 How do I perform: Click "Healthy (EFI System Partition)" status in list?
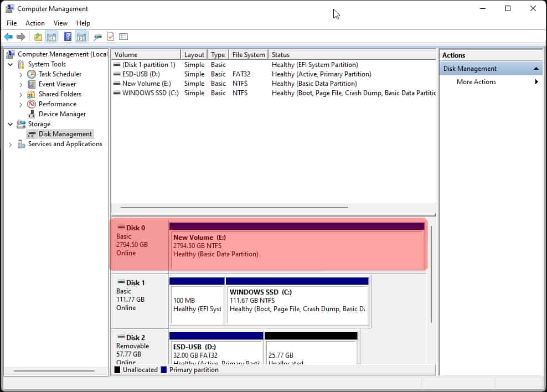click(314, 65)
